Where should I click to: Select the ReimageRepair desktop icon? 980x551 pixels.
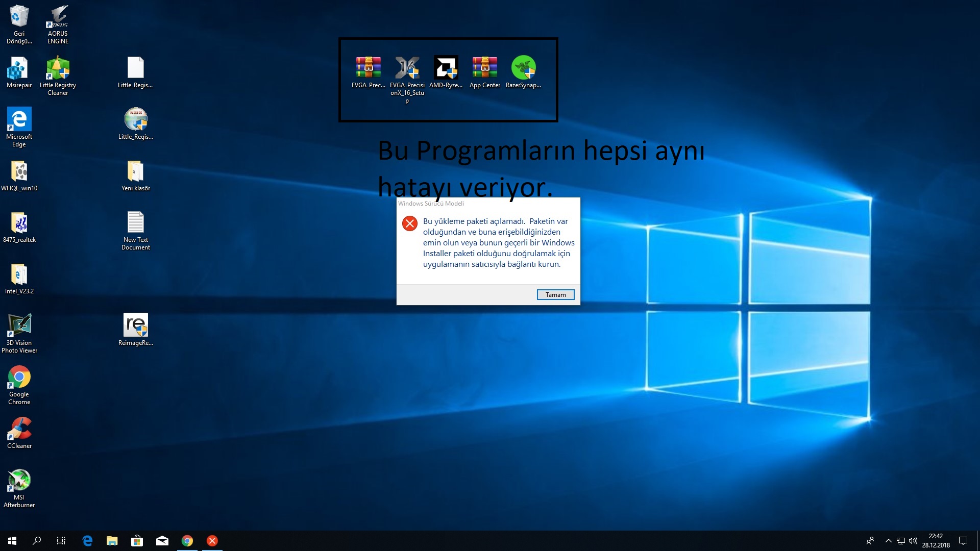point(135,329)
